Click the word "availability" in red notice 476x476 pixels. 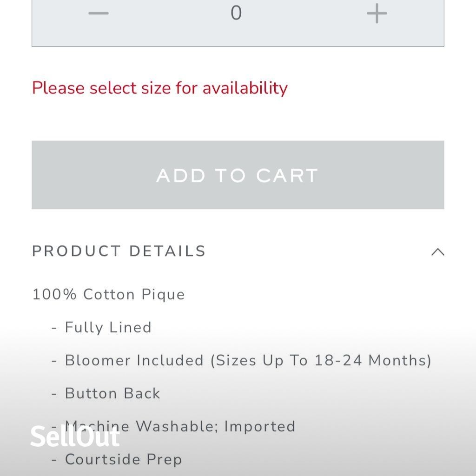tap(245, 88)
